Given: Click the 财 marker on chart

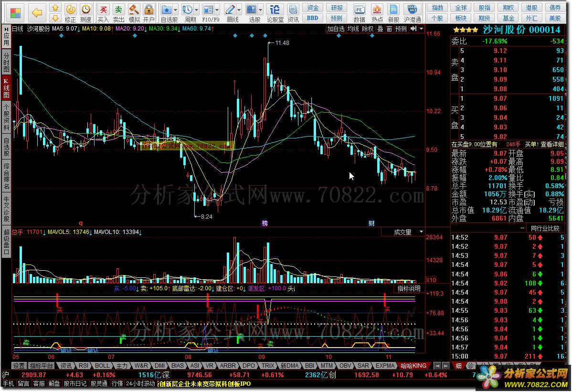Looking at the screenshot, I should point(371,223).
